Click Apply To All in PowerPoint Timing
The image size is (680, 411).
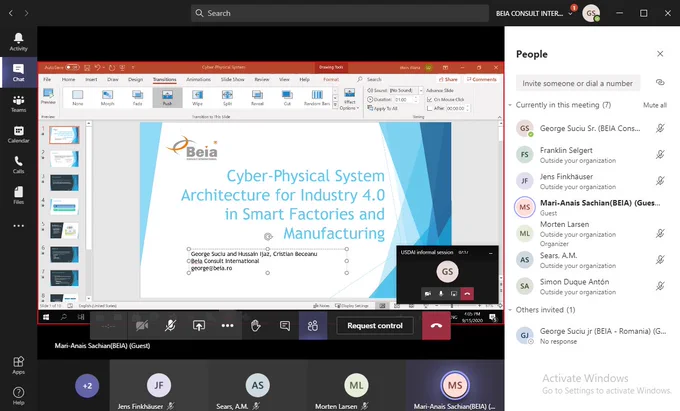[x=382, y=108]
